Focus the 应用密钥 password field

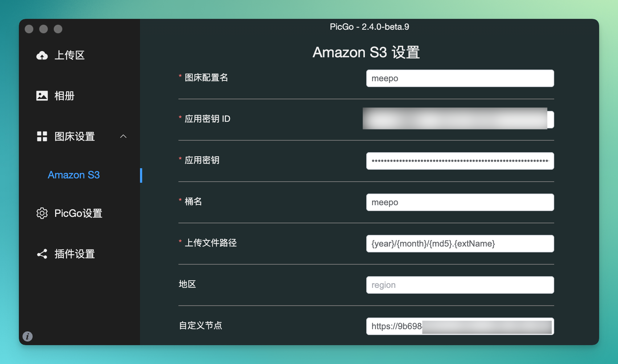click(x=460, y=161)
